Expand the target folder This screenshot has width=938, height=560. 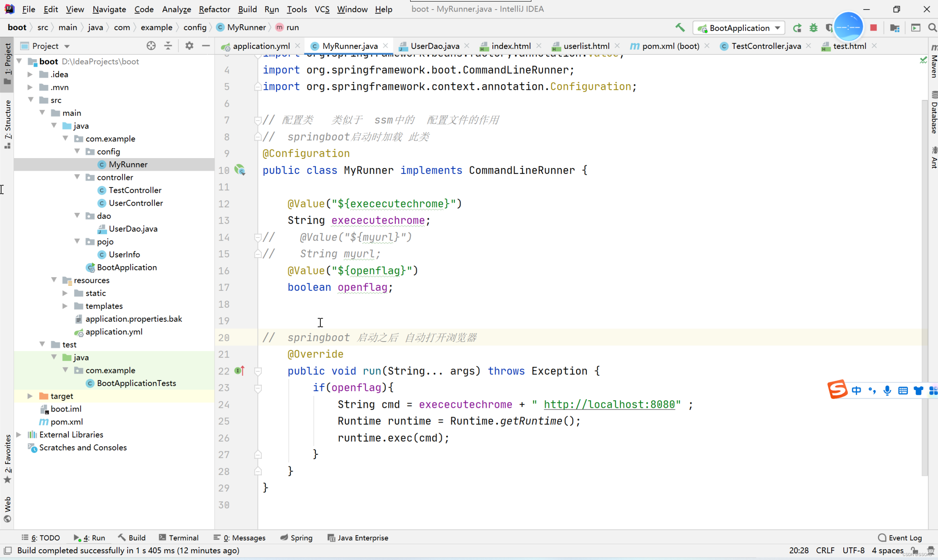(x=30, y=396)
